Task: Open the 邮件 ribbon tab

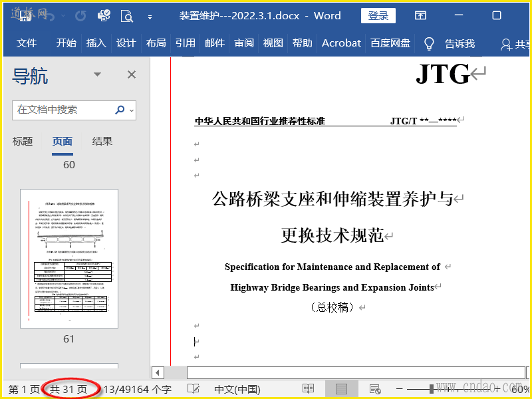Action: pos(215,43)
